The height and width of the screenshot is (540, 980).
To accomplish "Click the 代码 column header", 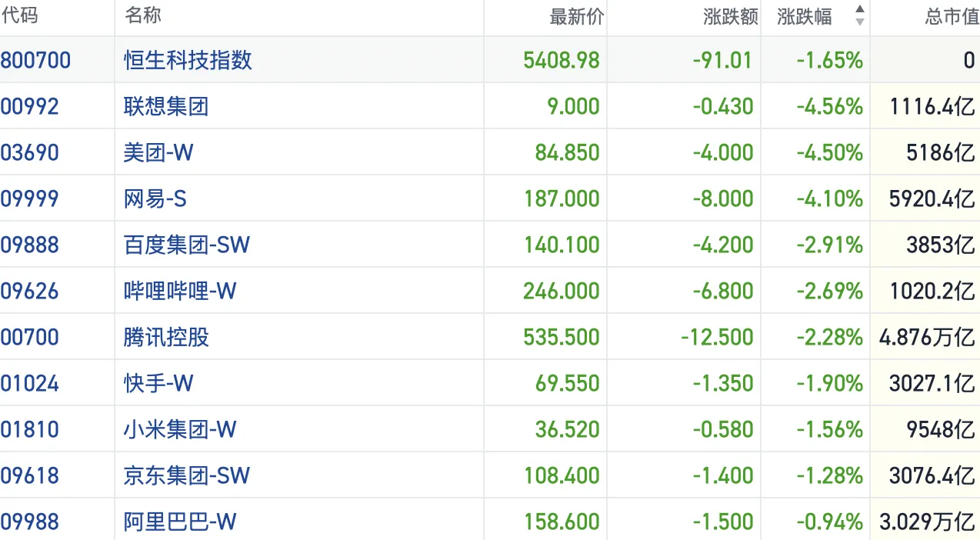I will [20, 16].
